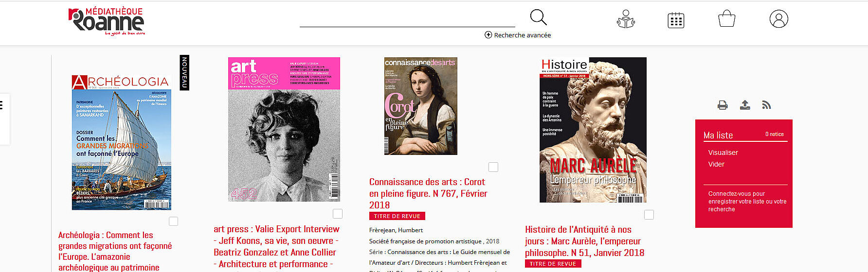
Task: Click Connectez-vous pour enregistrer votre liste
Action: pos(747,201)
